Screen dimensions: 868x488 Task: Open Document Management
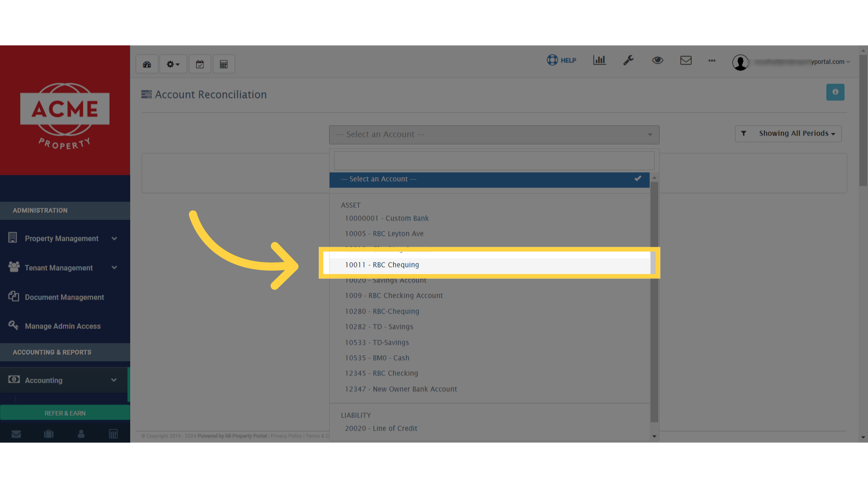point(65,297)
